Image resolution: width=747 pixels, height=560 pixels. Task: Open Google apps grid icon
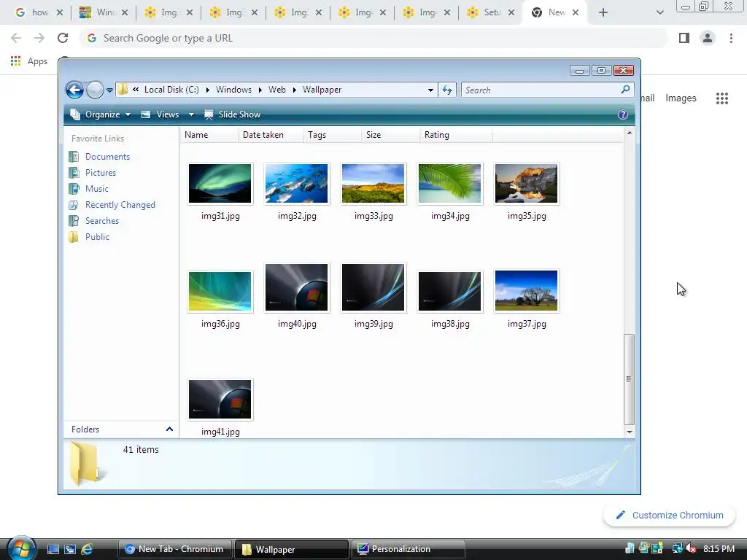[x=722, y=98]
